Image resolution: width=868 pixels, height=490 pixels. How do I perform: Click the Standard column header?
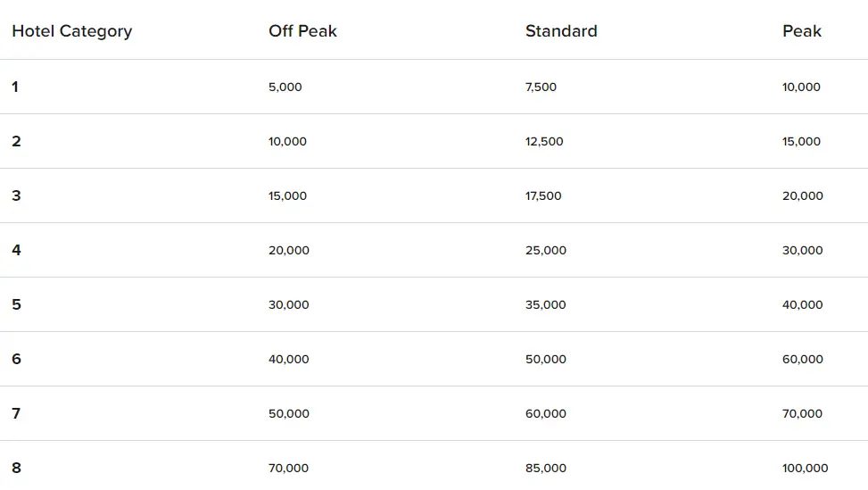click(x=561, y=31)
